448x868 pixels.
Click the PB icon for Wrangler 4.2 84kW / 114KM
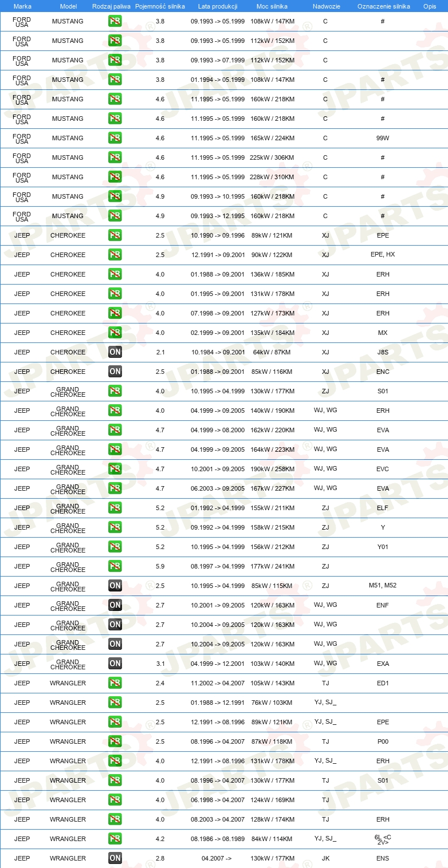115,839
